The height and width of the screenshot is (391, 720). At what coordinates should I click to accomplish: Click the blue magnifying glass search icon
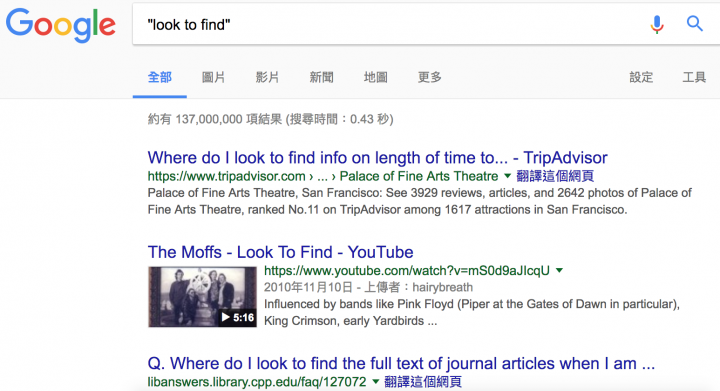click(x=694, y=23)
